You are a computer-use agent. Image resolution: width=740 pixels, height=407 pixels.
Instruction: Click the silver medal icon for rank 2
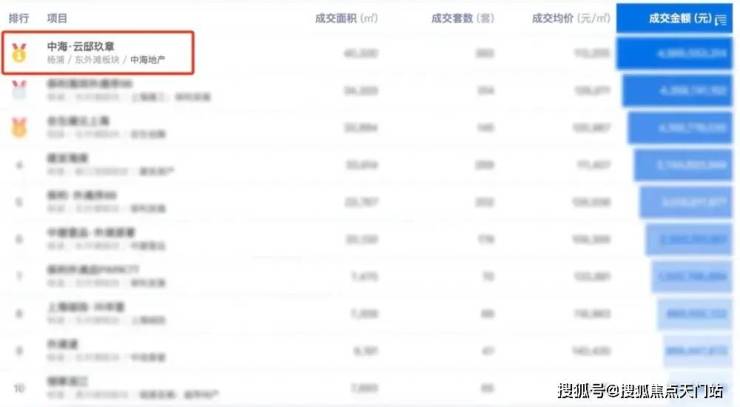click(x=19, y=90)
